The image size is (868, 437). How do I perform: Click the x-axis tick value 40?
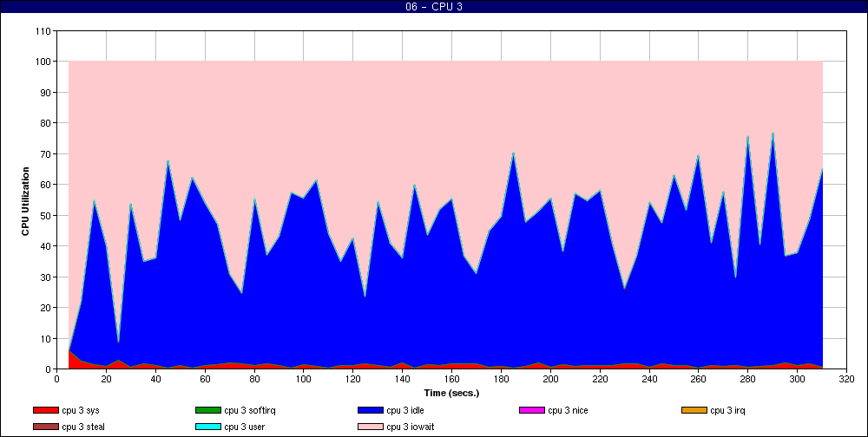(x=155, y=379)
